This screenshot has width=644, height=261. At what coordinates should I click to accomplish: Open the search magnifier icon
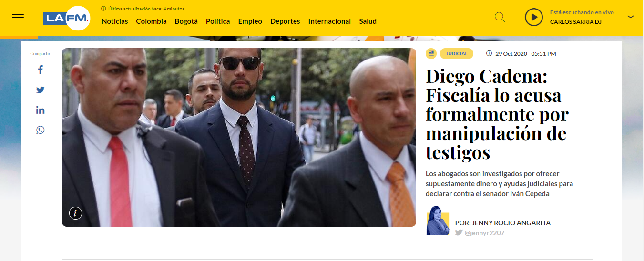tap(500, 17)
